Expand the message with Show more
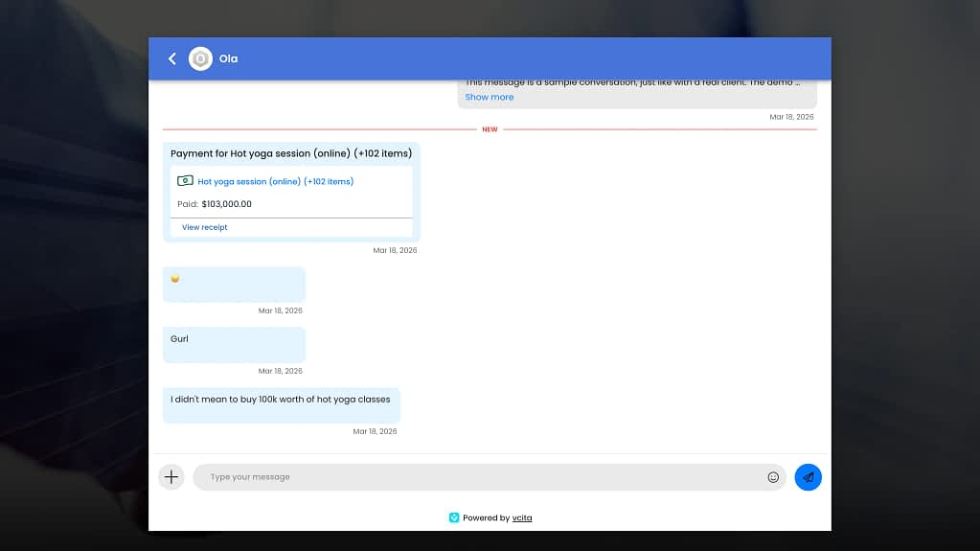The image size is (980, 551). tap(489, 97)
